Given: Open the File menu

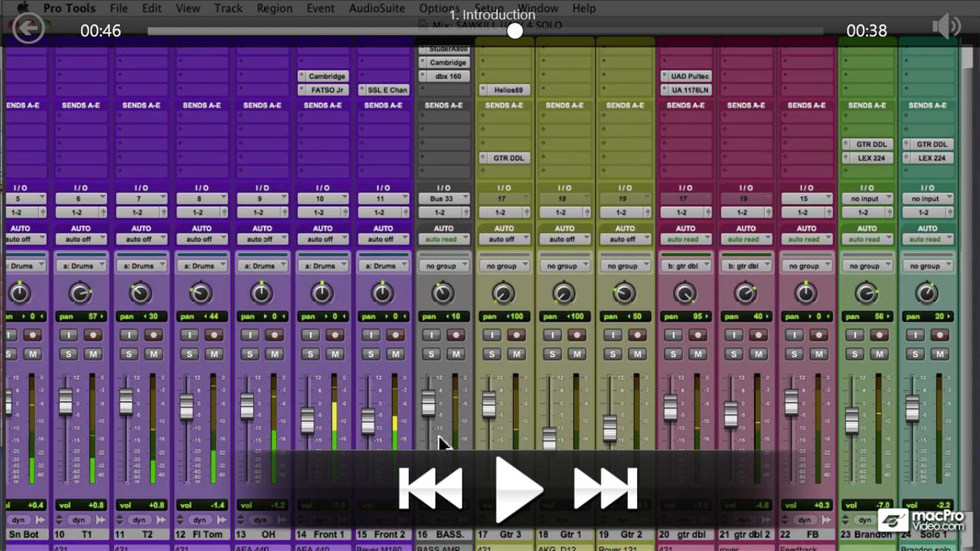Looking at the screenshot, I should pyautogui.click(x=118, y=8).
